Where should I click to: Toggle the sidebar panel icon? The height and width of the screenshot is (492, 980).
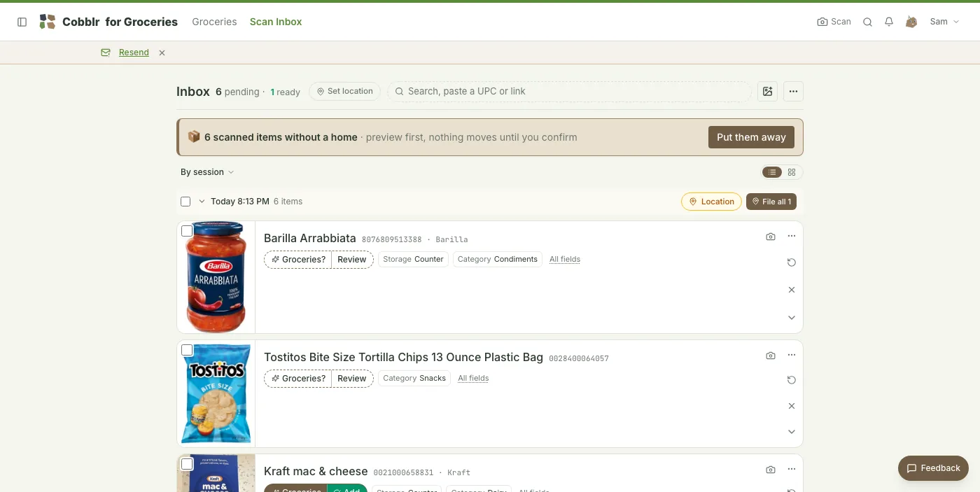[22, 22]
